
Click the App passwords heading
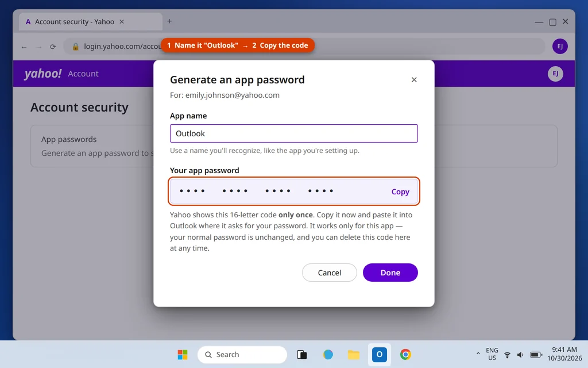69,139
